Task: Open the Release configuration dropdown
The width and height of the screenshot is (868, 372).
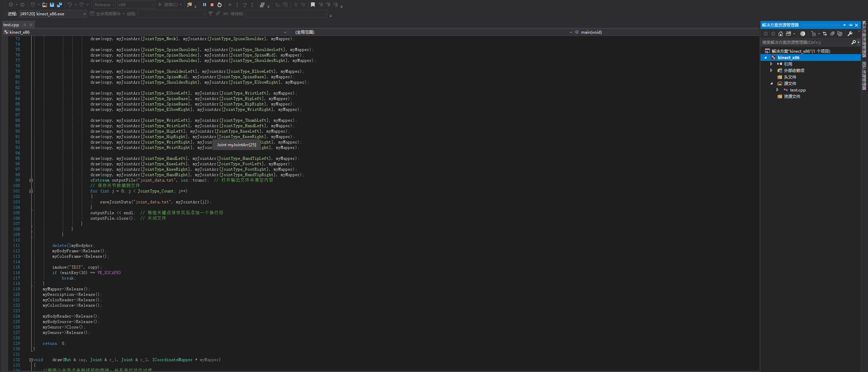Action: [113, 4]
